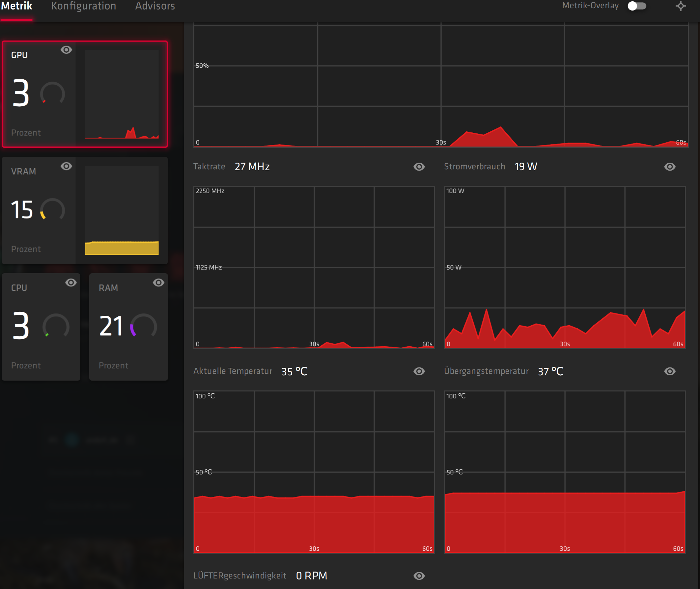The width and height of the screenshot is (700, 589).
Task: Hide the Taktrate graph eye icon
Action: 419,167
